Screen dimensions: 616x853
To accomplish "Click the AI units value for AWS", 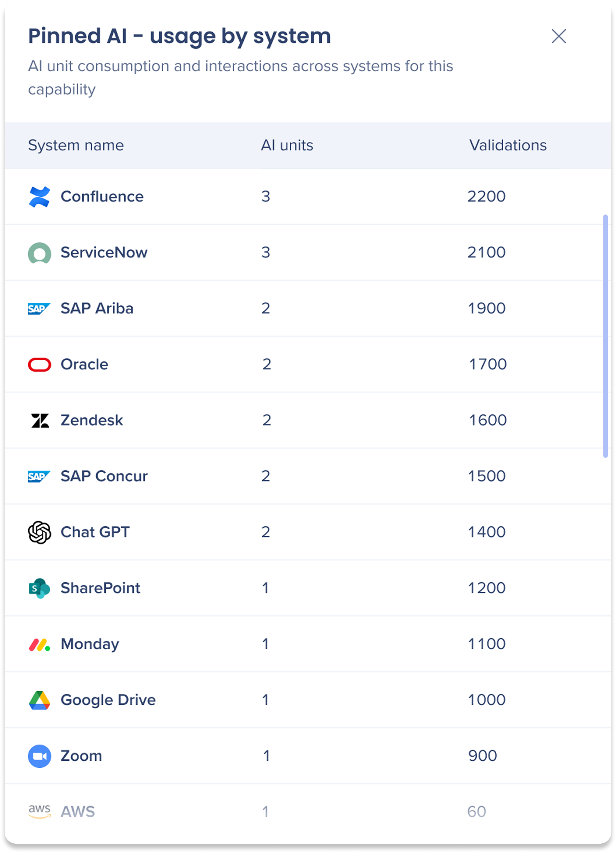I will pyautogui.click(x=266, y=812).
